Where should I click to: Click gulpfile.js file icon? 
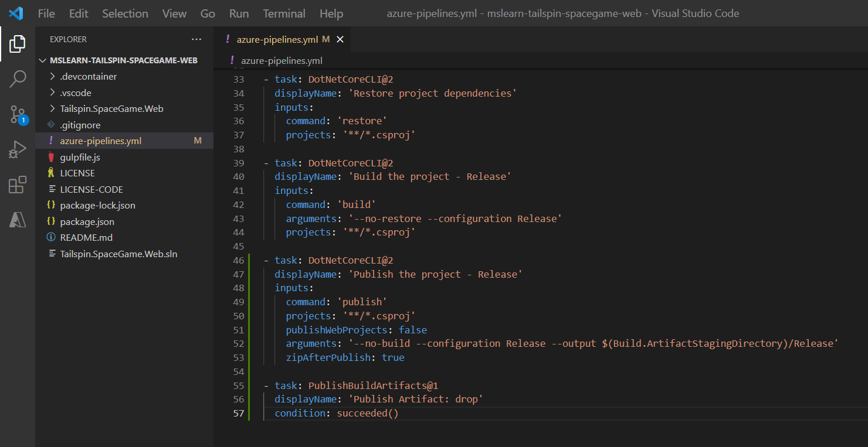click(51, 157)
